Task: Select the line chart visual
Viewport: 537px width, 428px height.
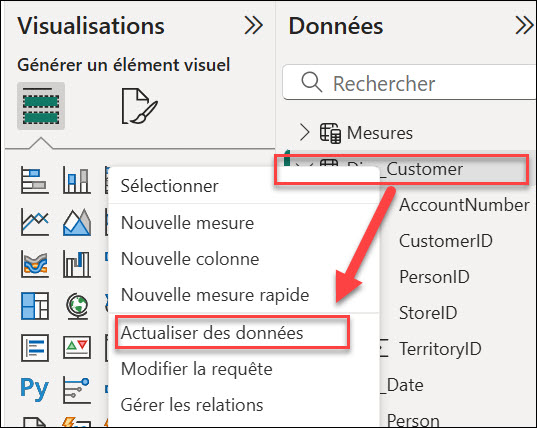Action: coord(35,222)
